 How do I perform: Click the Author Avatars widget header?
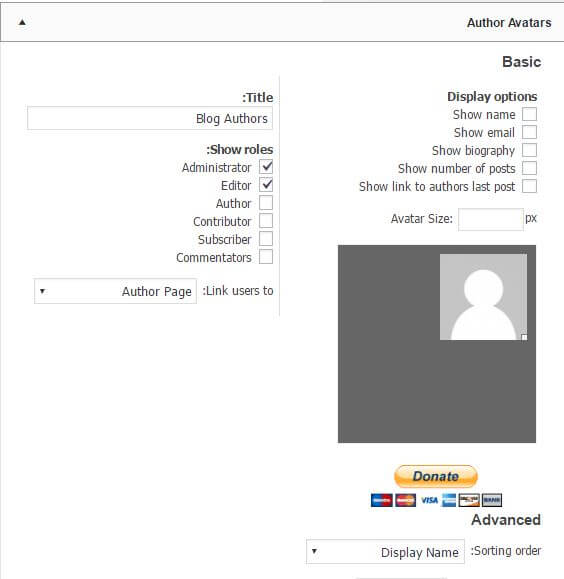pyautogui.click(x=282, y=22)
